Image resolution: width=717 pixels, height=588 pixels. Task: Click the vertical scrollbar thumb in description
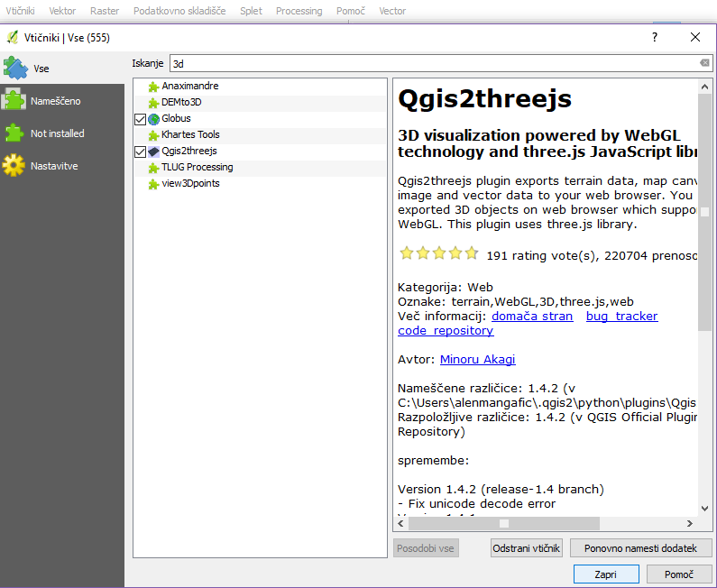[x=704, y=212]
